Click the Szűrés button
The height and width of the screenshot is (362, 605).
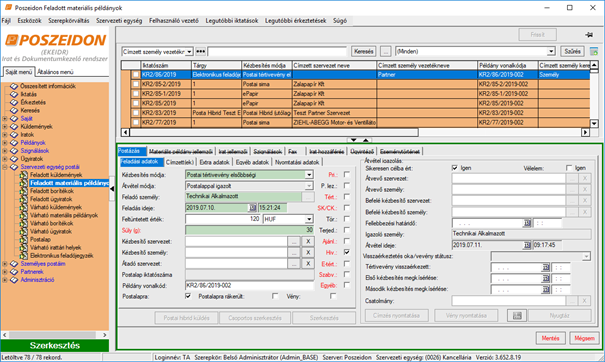[572, 51]
